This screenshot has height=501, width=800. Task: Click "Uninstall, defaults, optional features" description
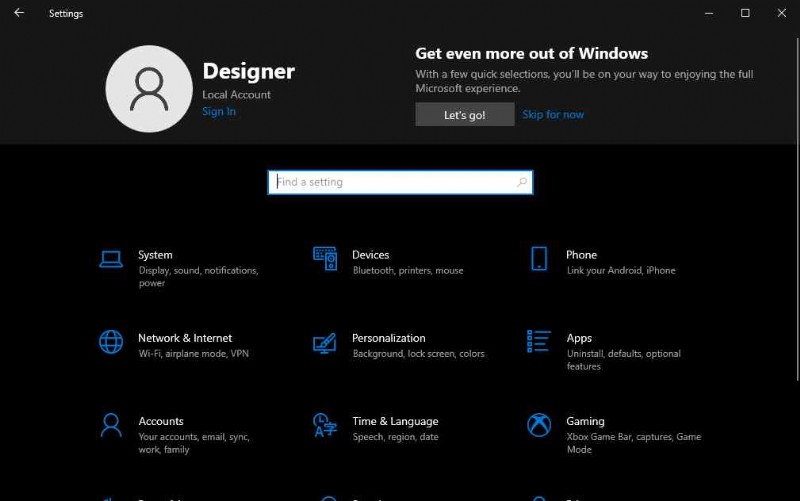point(623,360)
